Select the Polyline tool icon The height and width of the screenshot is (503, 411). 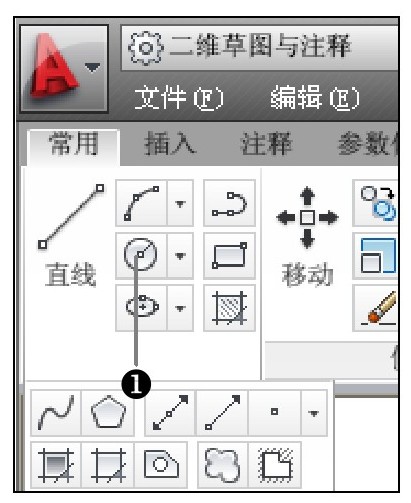(x=229, y=203)
